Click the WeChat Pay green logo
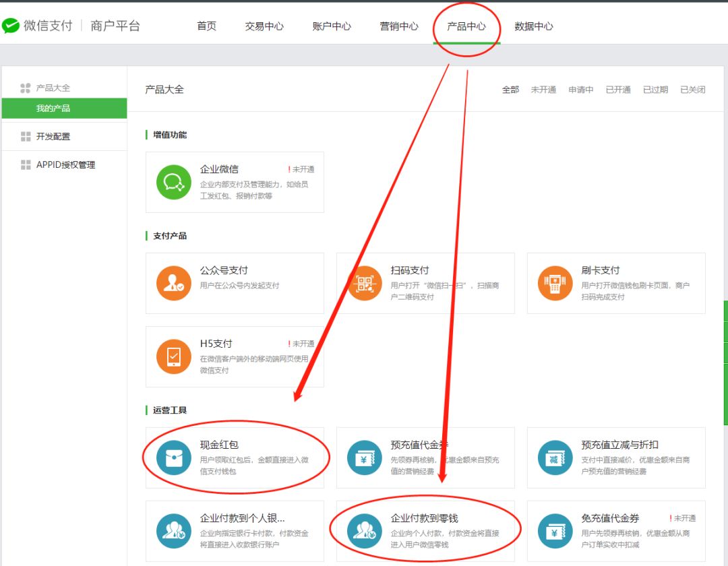This screenshot has height=566, width=728. tap(10, 26)
